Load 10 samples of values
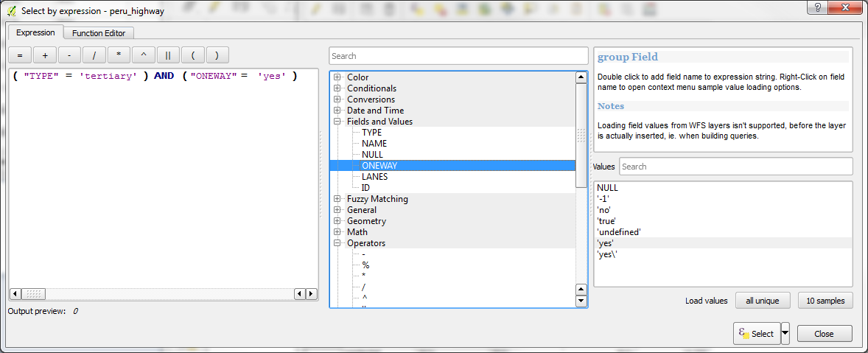This screenshot has width=868, height=353. pos(825,301)
